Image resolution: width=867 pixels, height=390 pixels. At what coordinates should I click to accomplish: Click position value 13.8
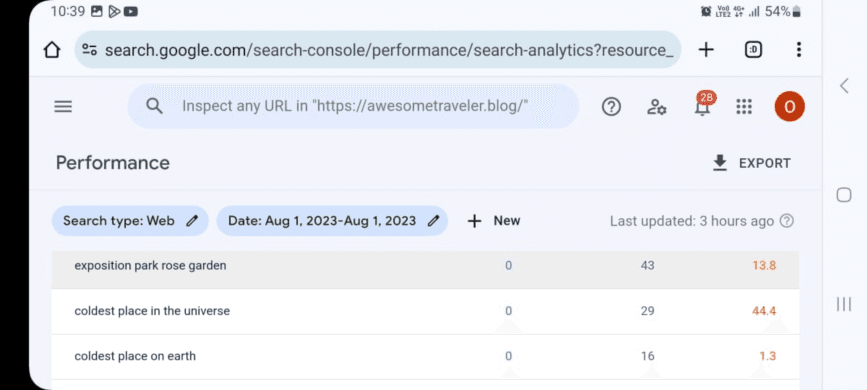coord(764,266)
